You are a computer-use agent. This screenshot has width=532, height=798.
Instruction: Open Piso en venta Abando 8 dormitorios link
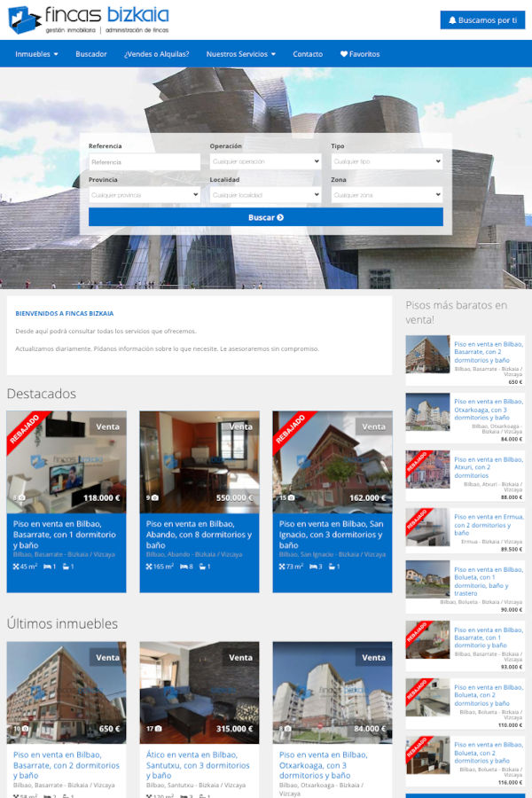pyautogui.click(x=199, y=535)
